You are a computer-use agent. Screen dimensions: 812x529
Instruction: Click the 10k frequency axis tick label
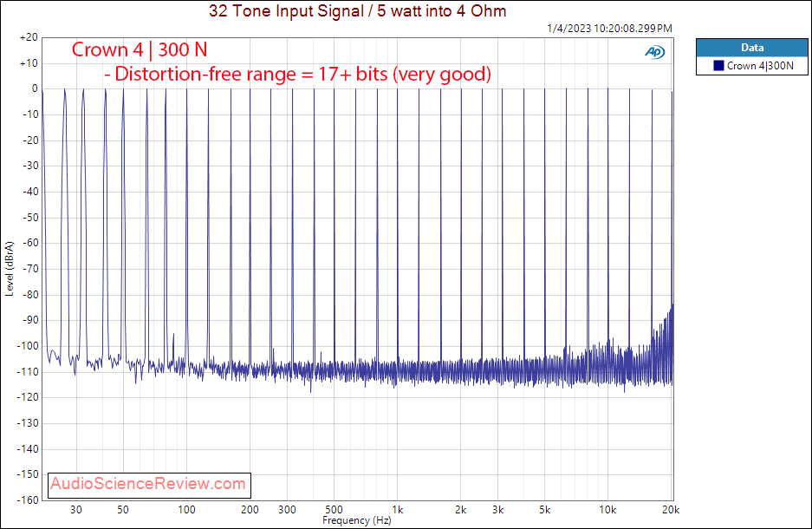(x=607, y=510)
